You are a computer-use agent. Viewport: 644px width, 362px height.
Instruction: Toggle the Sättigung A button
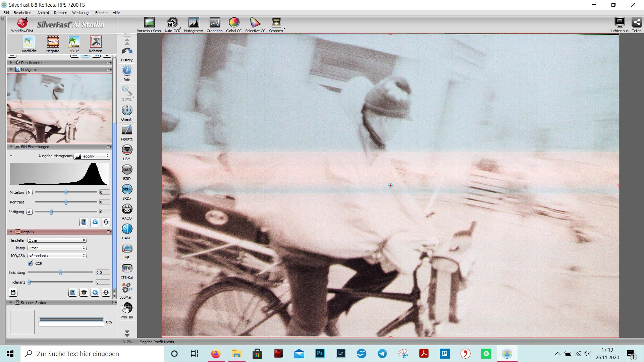click(x=30, y=212)
